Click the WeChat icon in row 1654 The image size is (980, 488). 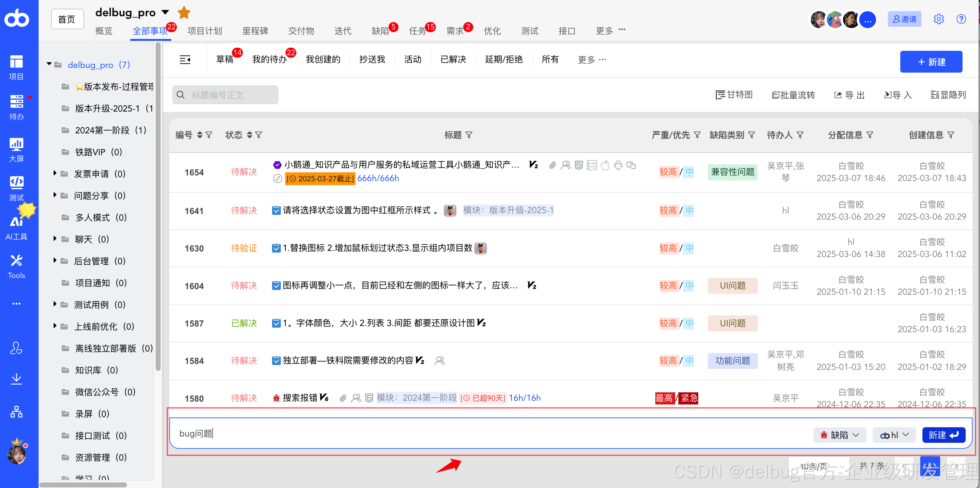click(x=631, y=165)
